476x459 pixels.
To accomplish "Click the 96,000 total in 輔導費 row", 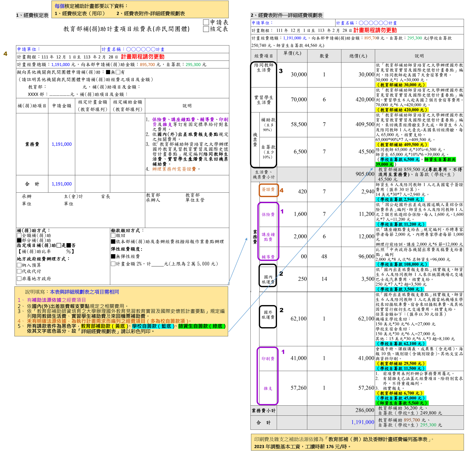I will click(367, 256).
